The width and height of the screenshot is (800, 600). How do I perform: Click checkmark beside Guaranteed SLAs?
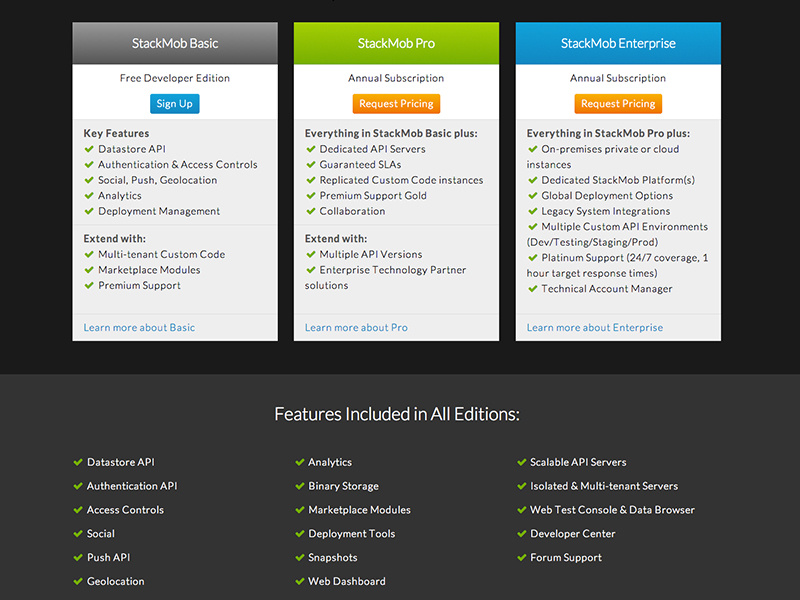coord(311,164)
